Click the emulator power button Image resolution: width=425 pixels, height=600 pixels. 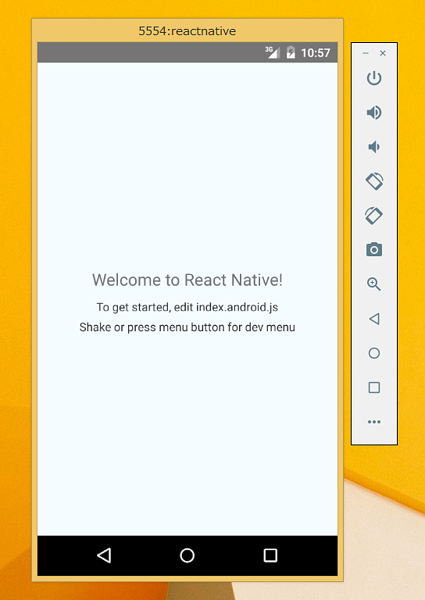pyautogui.click(x=374, y=78)
